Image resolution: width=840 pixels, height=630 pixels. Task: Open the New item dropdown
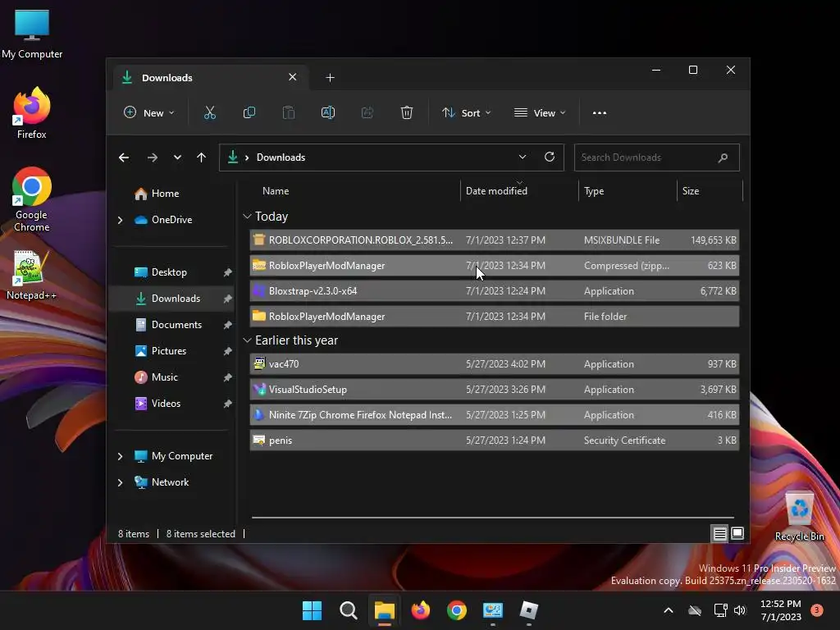(x=149, y=113)
